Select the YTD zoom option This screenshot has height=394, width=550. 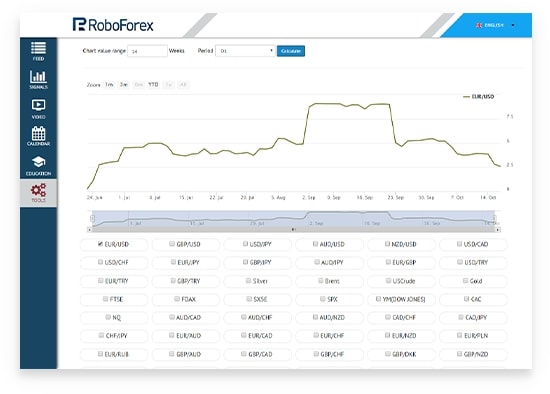(x=153, y=85)
